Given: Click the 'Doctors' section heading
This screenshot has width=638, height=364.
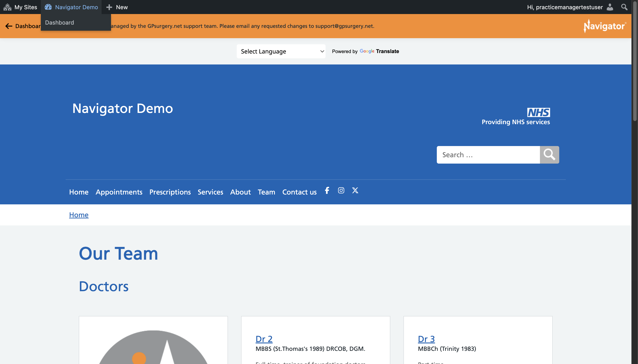Looking at the screenshot, I should pyautogui.click(x=104, y=286).
